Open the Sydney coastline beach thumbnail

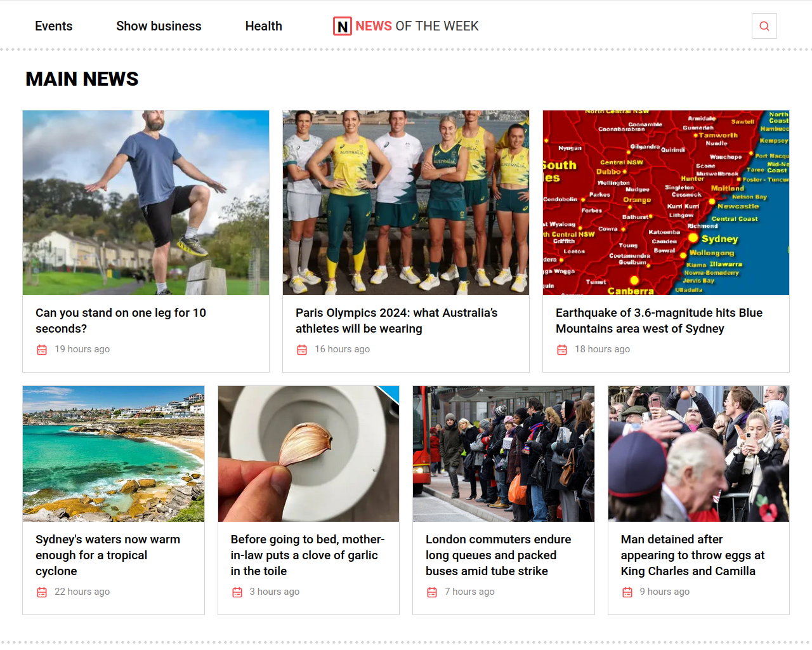tap(114, 454)
